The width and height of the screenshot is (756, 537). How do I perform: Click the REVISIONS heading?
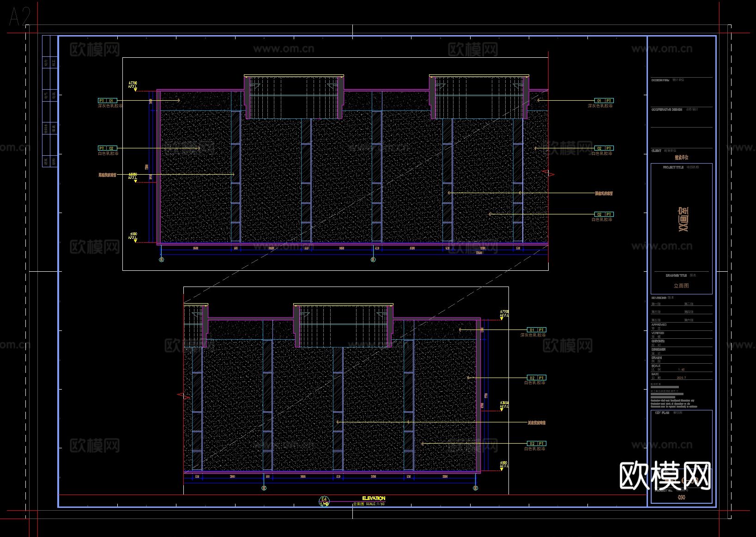(x=659, y=298)
